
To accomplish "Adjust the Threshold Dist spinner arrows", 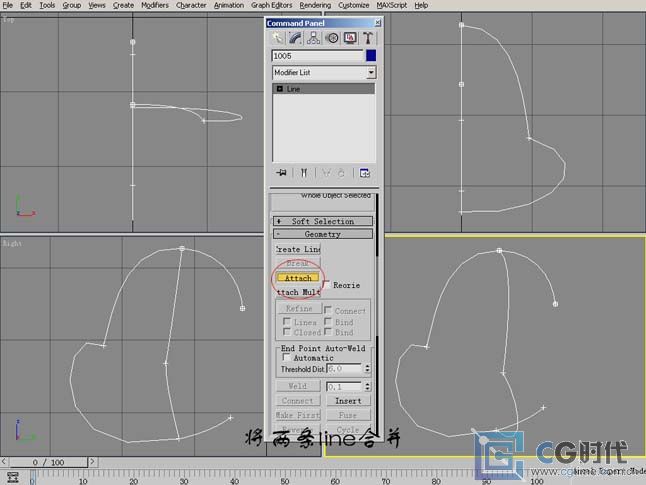I will click(x=367, y=369).
